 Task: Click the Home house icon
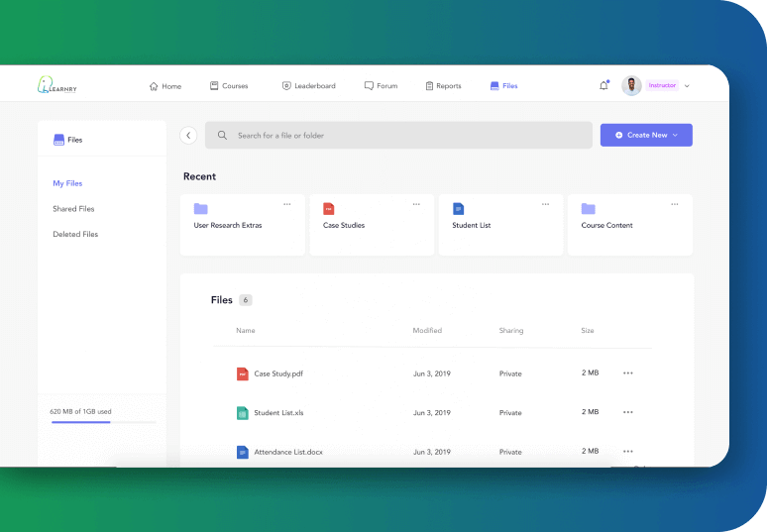[x=154, y=86]
